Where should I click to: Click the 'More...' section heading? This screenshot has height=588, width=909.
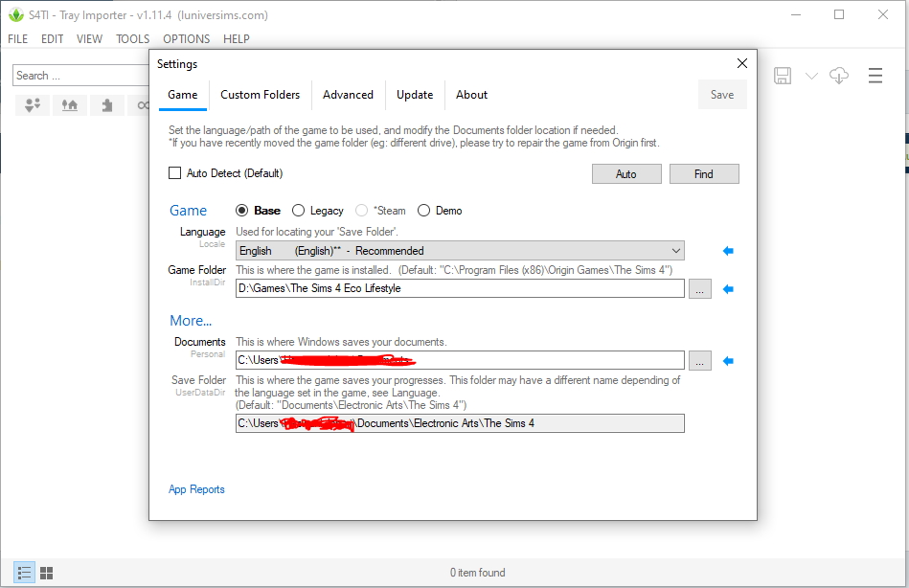click(x=191, y=321)
